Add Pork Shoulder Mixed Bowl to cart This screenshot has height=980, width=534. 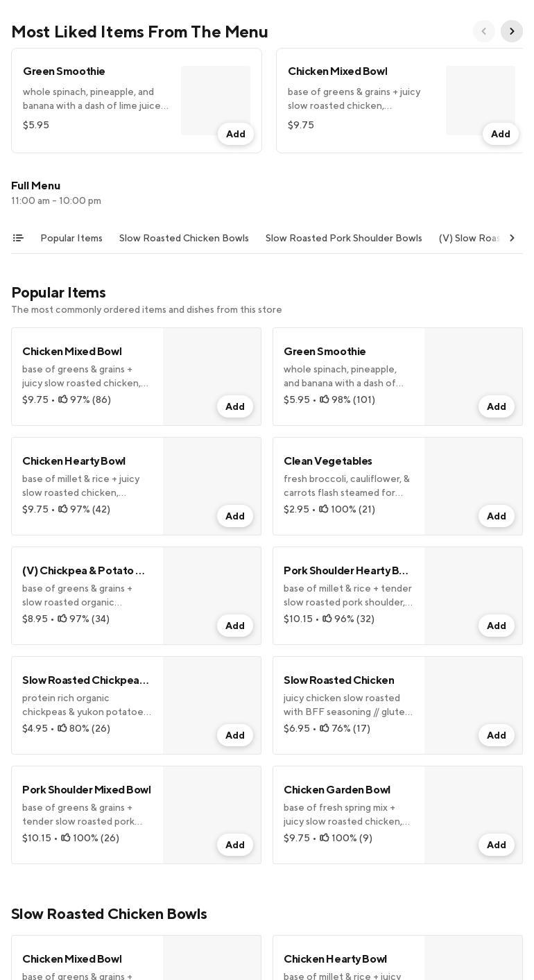point(235,845)
